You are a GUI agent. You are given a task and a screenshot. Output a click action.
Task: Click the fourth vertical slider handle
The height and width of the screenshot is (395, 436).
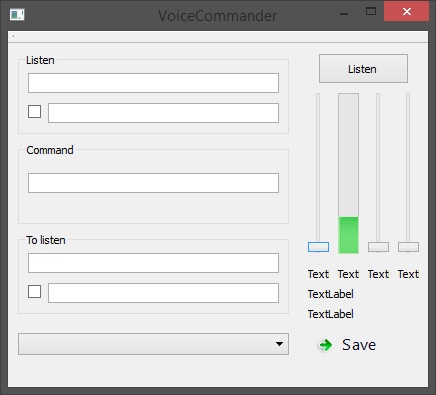(x=408, y=247)
